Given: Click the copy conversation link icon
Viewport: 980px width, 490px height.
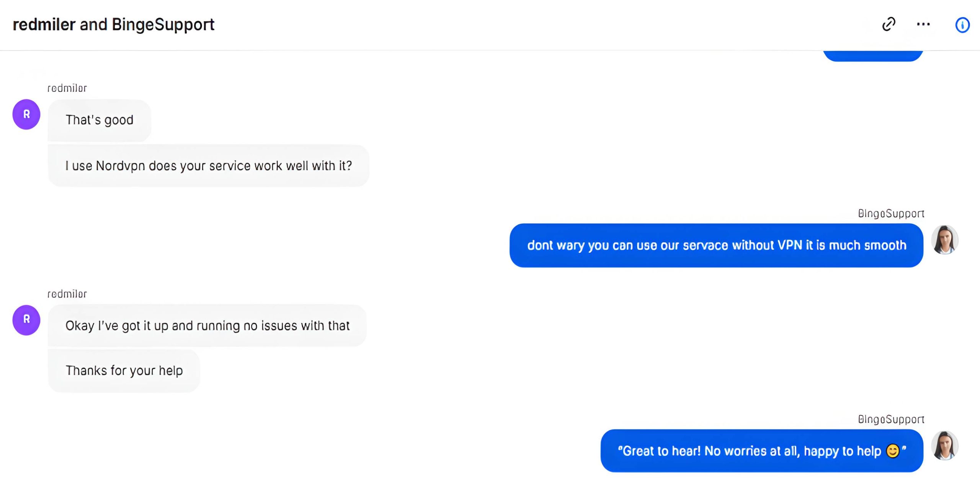Looking at the screenshot, I should tap(889, 24).
